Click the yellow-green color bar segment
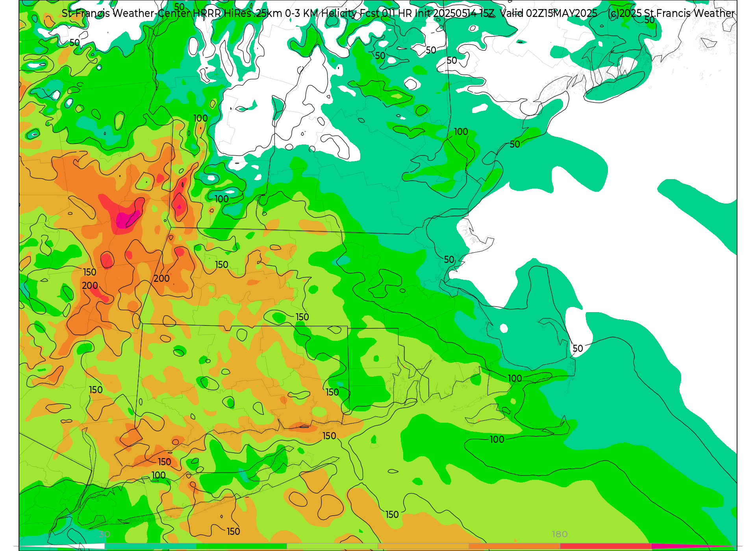 pyautogui.click(x=332, y=546)
